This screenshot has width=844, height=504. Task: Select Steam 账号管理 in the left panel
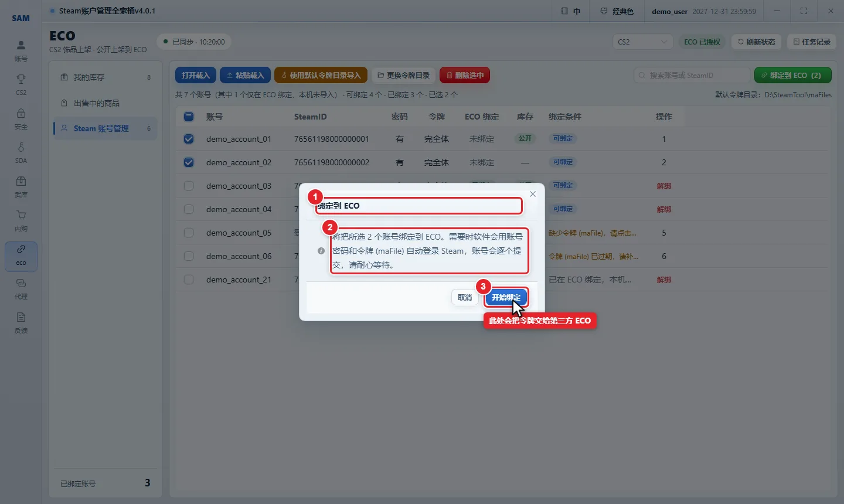106,128
